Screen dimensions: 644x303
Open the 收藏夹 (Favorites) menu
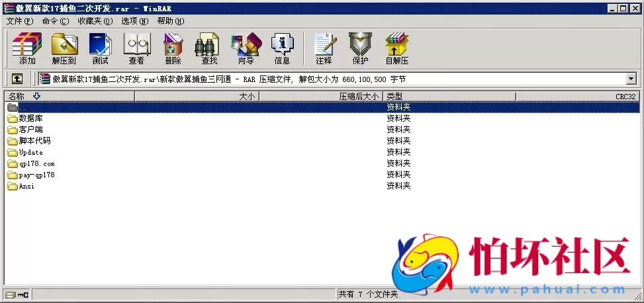pyautogui.click(x=95, y=21)
